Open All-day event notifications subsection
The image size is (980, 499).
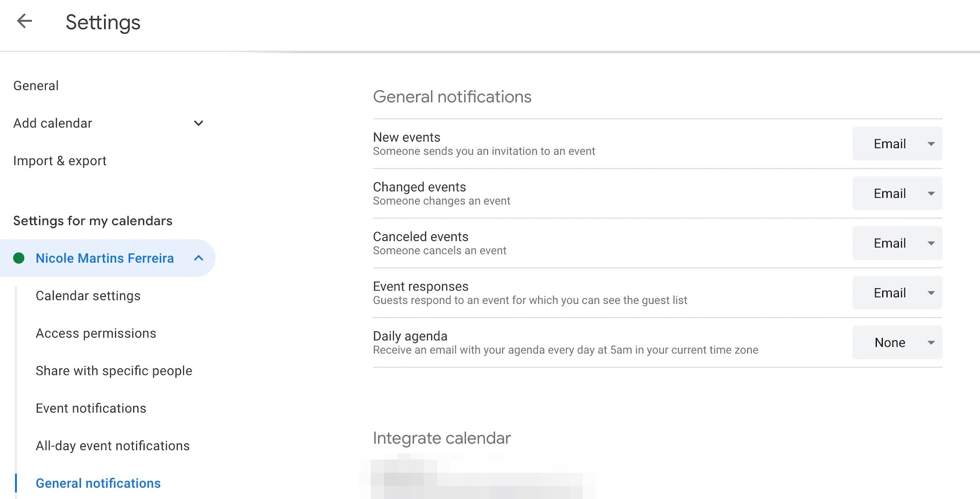(112, 446)
